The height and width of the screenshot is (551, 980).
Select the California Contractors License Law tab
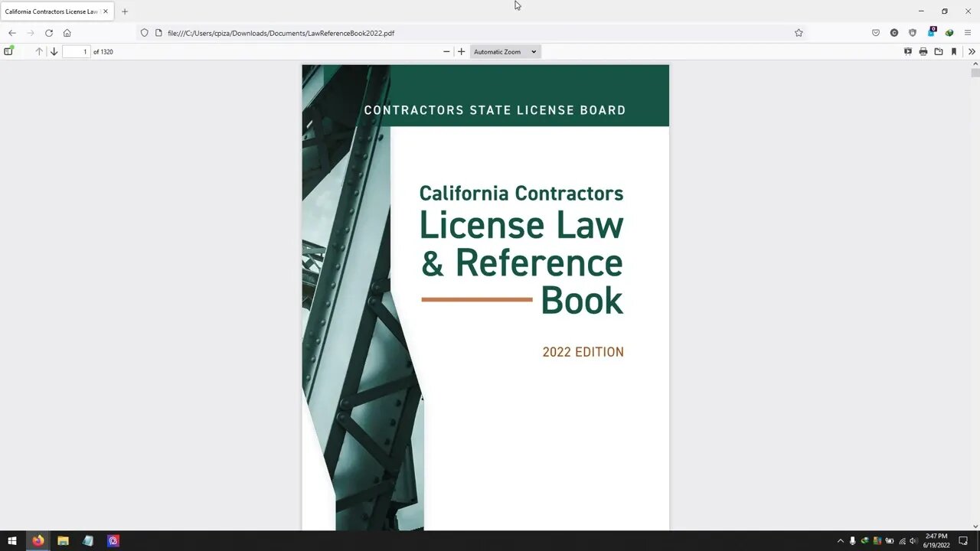point(51,11)
